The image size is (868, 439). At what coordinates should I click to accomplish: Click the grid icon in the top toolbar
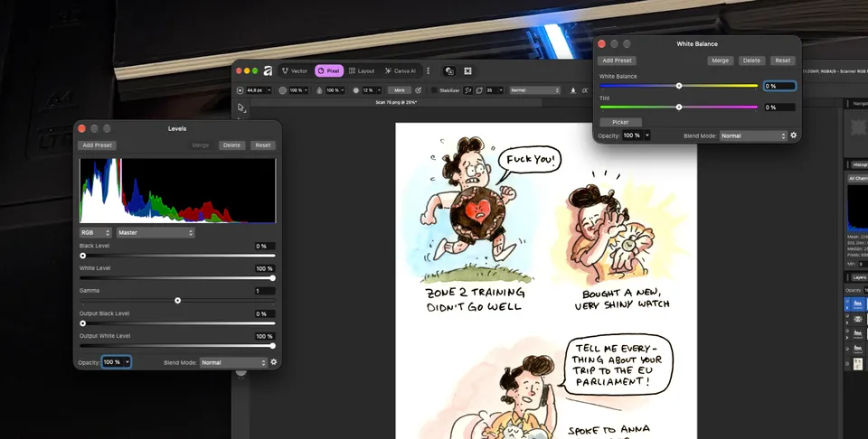tap(467, 70)
